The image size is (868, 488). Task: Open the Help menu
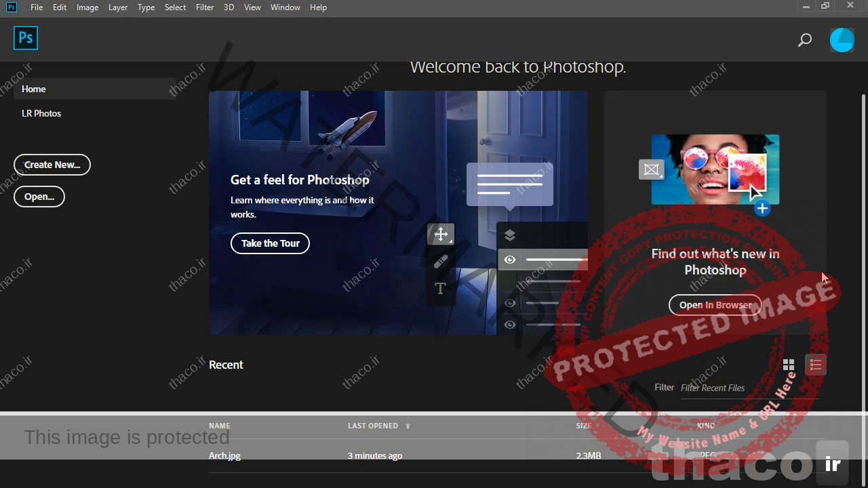[318, 7]
